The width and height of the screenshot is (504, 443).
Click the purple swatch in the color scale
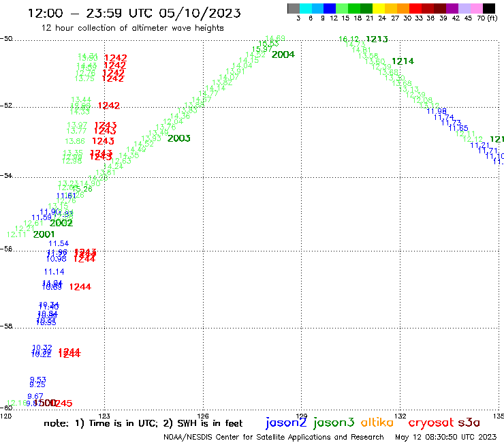(452, 9)
